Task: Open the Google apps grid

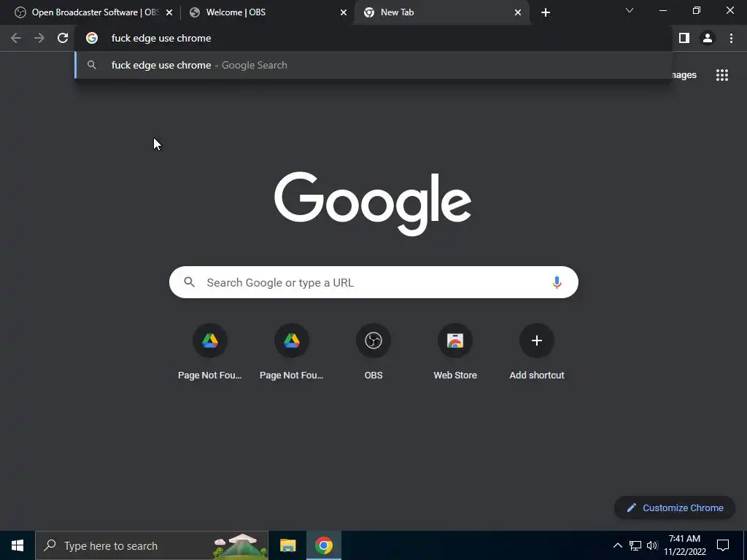Action: pyautogui.click(x=722, y=75)
